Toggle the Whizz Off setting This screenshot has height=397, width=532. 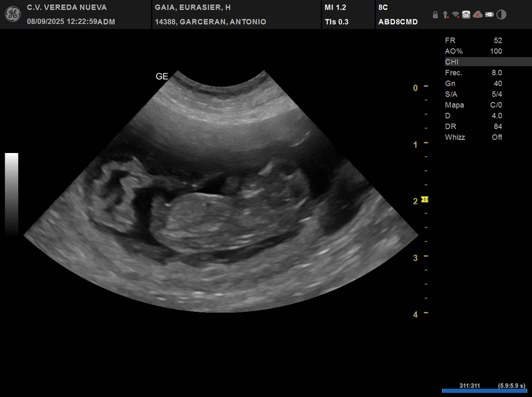coord(473,137)
